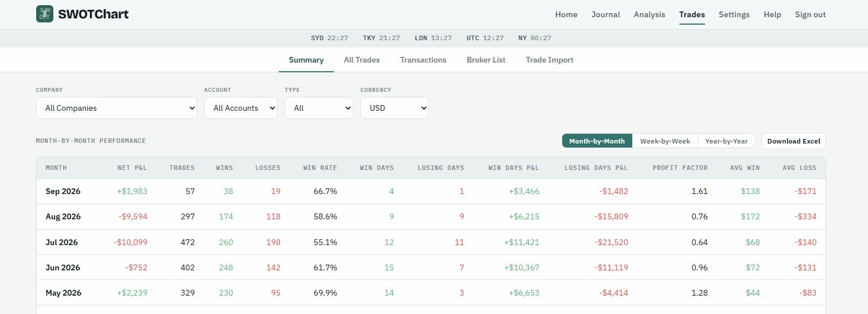The width and height of the screenshot is (868, 314).
Task: Open the Broker List tab
Action: pyautogui.click(x=486, y=60)
